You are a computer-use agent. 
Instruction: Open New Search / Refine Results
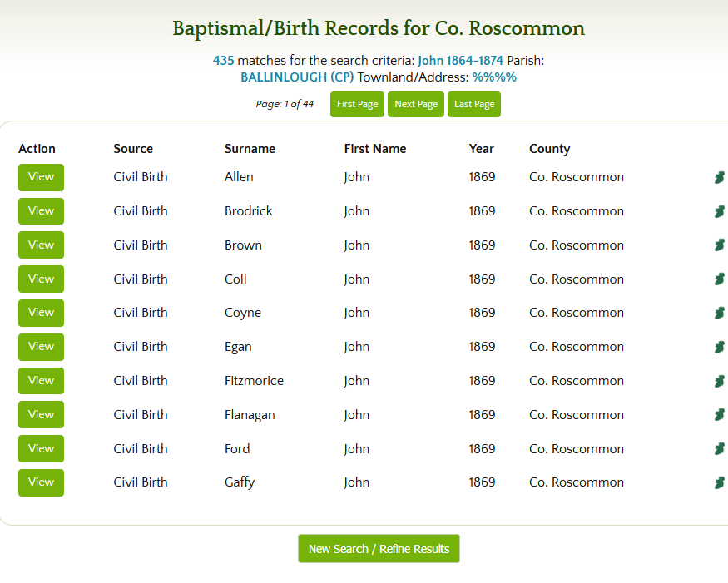379,549
